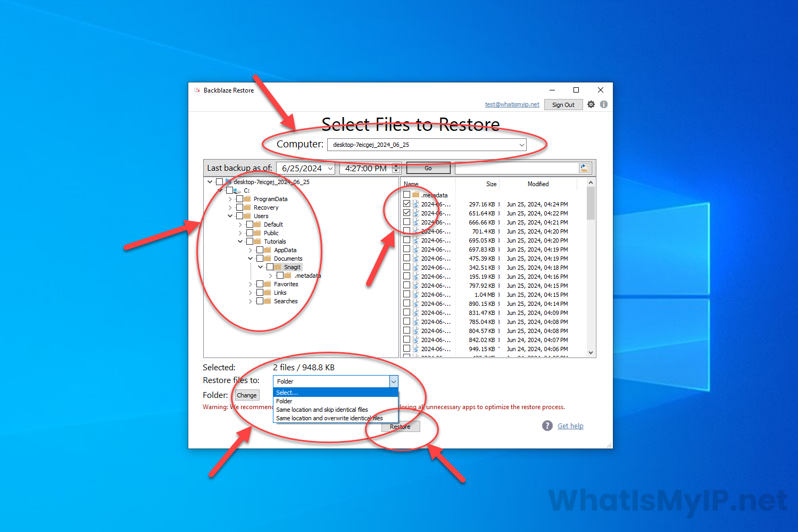The width and height of the screenshot is (798, 532).
Task: Uncheck the file modified at 04:24 PM
Action: (407, 204)
